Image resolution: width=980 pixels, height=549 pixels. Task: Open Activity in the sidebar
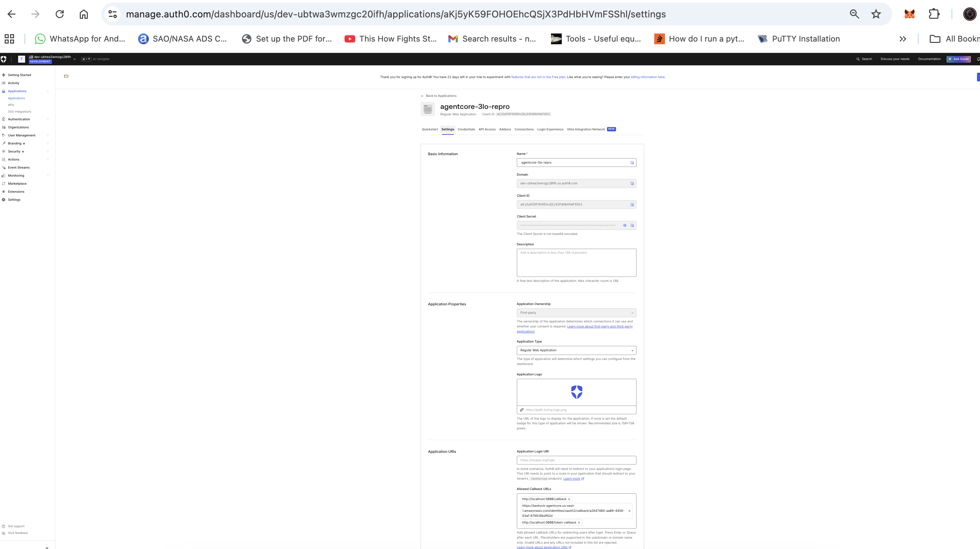pyautogui.click(x=14, y=83)
